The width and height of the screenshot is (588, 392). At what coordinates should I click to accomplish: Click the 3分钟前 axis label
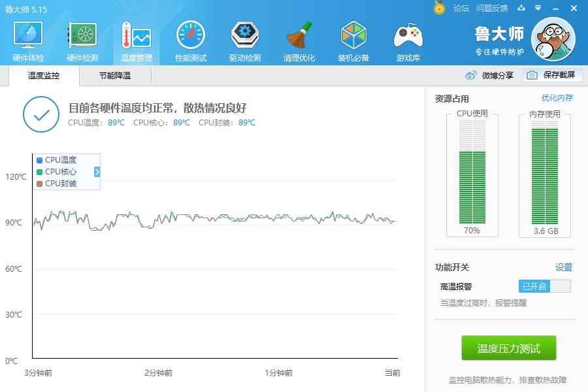(x=39, y=373)
